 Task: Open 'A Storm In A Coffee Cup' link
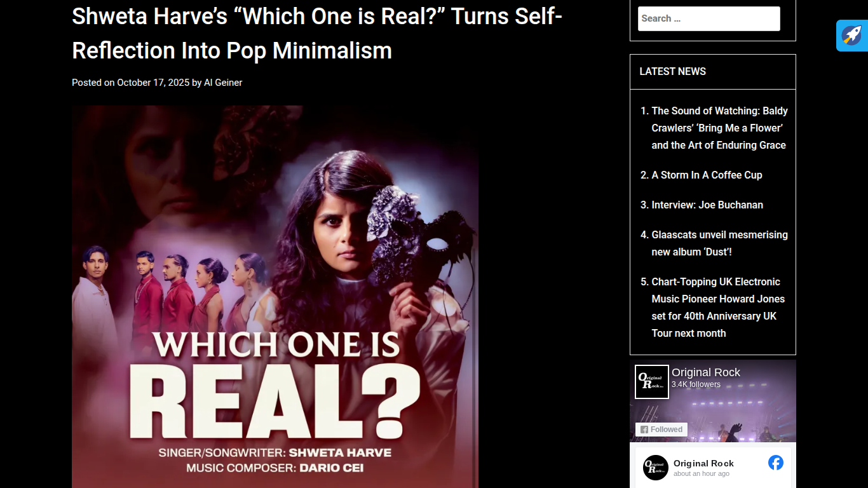707,175
